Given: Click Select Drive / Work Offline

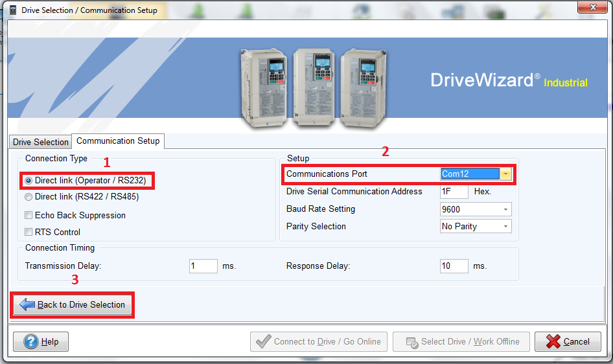Looking at the screenshot, I should (461, 342).
